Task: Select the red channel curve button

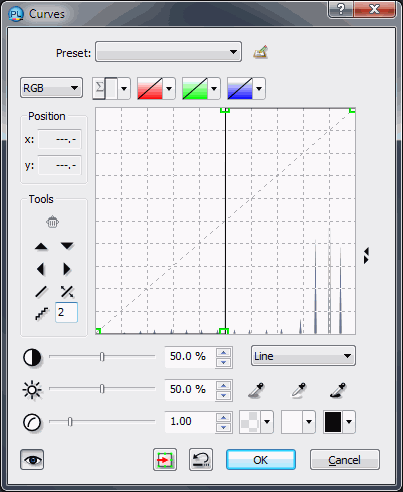Action: click(x=150, y=89)
